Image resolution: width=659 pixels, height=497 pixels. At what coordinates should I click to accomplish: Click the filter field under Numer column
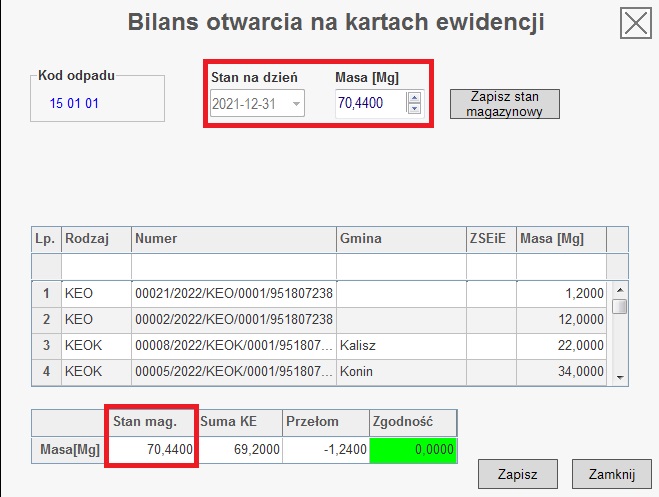(x=233, y=267)
